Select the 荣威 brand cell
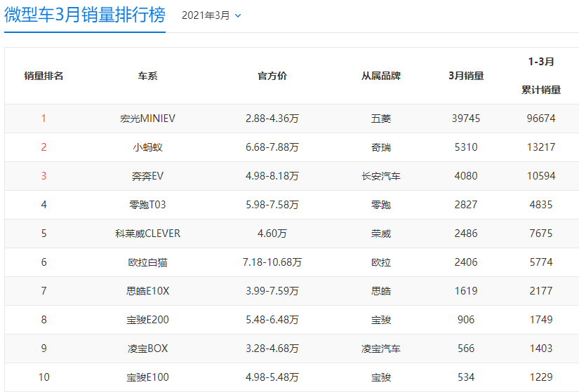 pyautogui.click(x=381, y=234)
